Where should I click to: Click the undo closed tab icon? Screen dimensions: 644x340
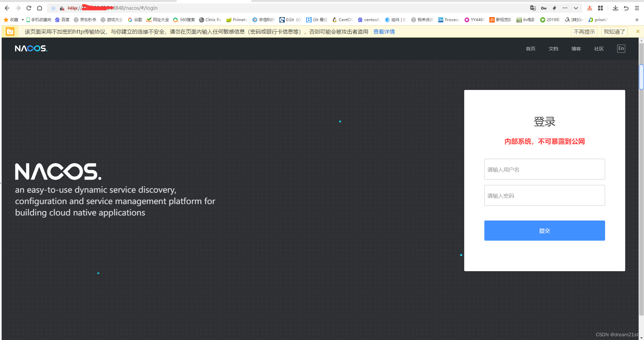coord(626,8)
